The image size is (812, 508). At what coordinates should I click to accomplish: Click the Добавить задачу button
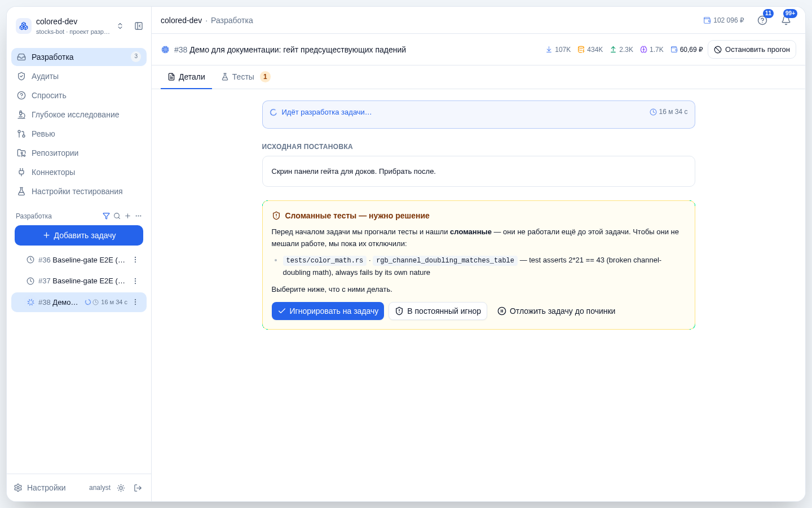(x=79, y=235)
